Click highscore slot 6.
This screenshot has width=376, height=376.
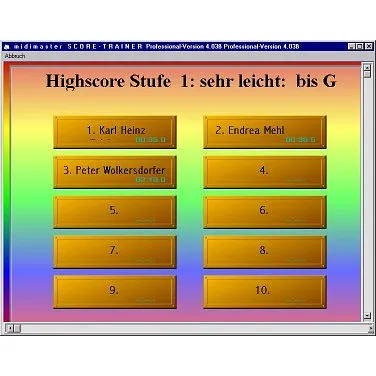point(265,212)
